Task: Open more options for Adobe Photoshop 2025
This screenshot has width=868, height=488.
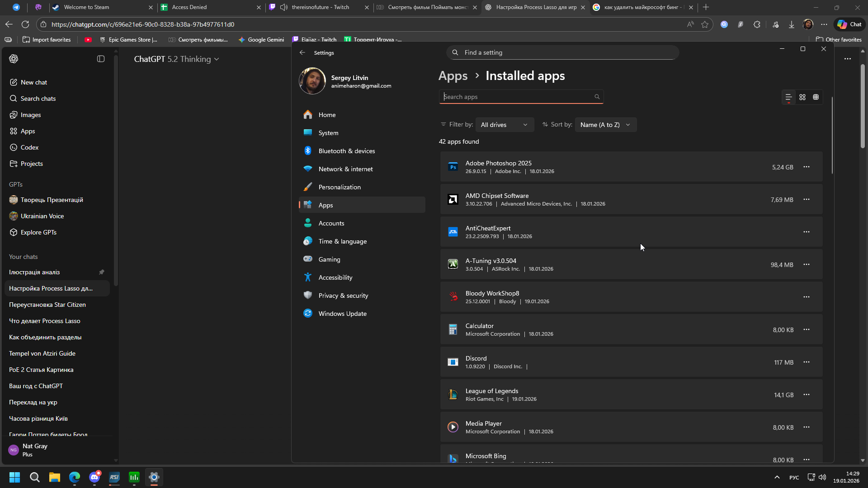Action: [807, 167]
